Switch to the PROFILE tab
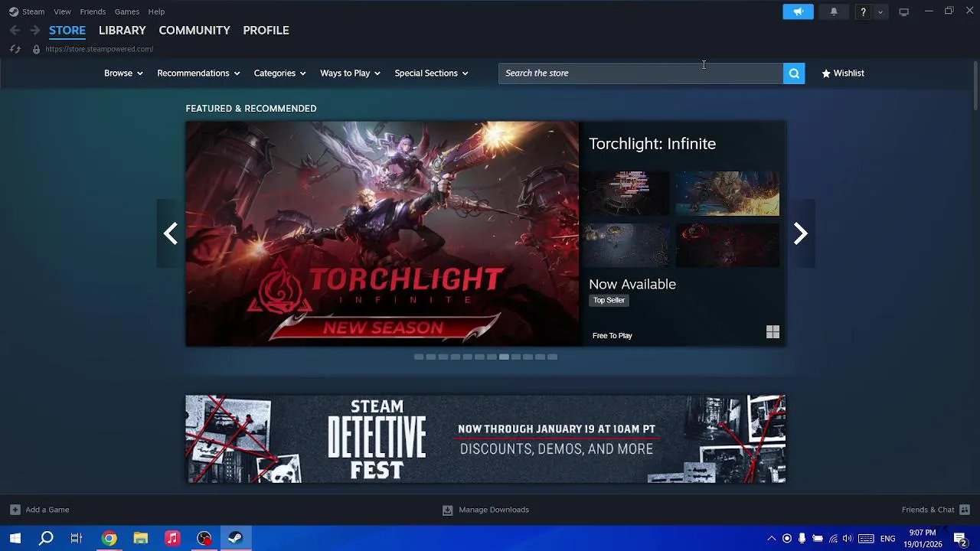Screen dimensions: 980x551 (x=266, y=31)
